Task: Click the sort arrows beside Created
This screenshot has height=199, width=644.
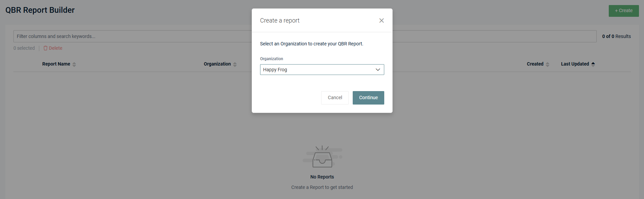Action: tap(547, 64)
